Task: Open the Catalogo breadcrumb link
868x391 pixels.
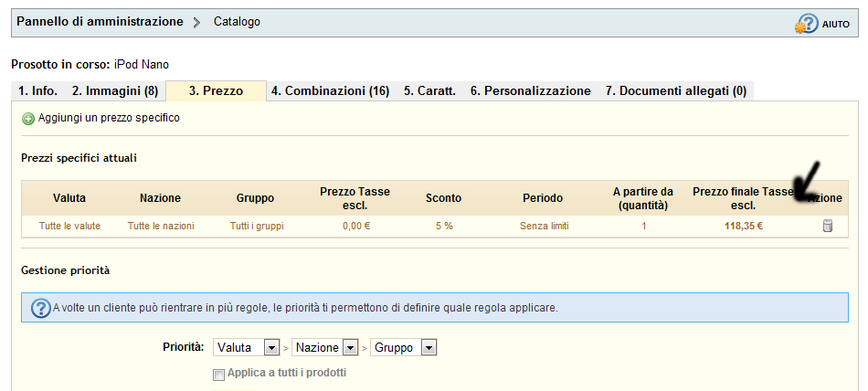Action: tap(237, 22)
